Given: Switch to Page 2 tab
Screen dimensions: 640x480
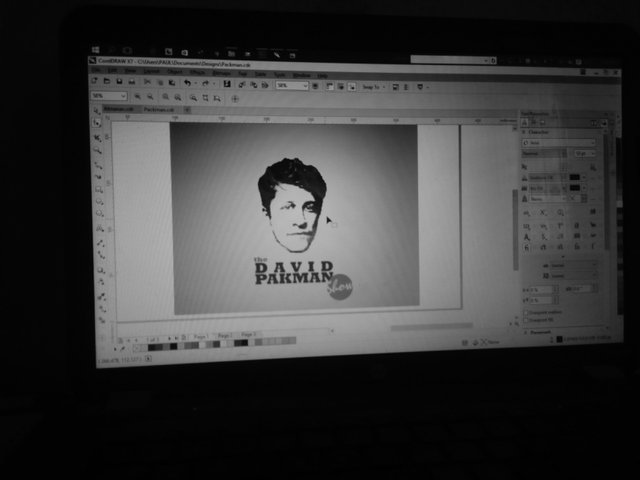Looking at the screenshot, I should click(x=224, y=336).
